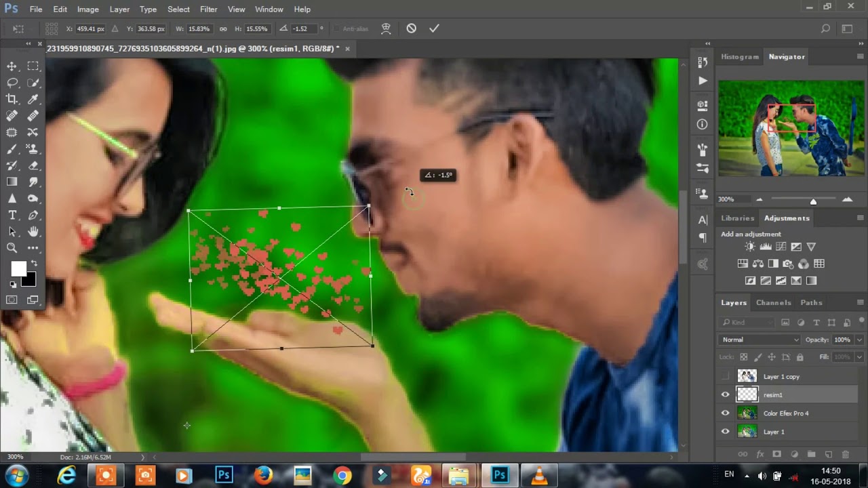This screenshot has height=488, width=868.
Task: Add layer mask icon in Layers panel
Action: [777, 454]
